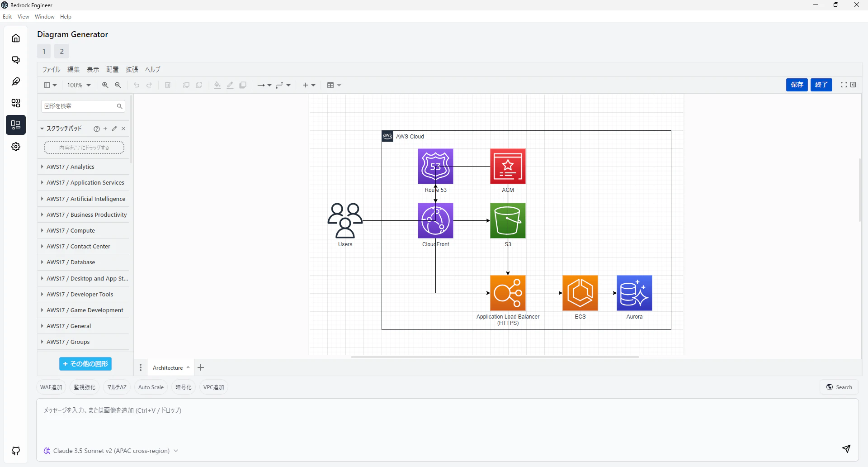Select the Application Load Balancer icon
The image size is (868, 467).
[508, 293]
